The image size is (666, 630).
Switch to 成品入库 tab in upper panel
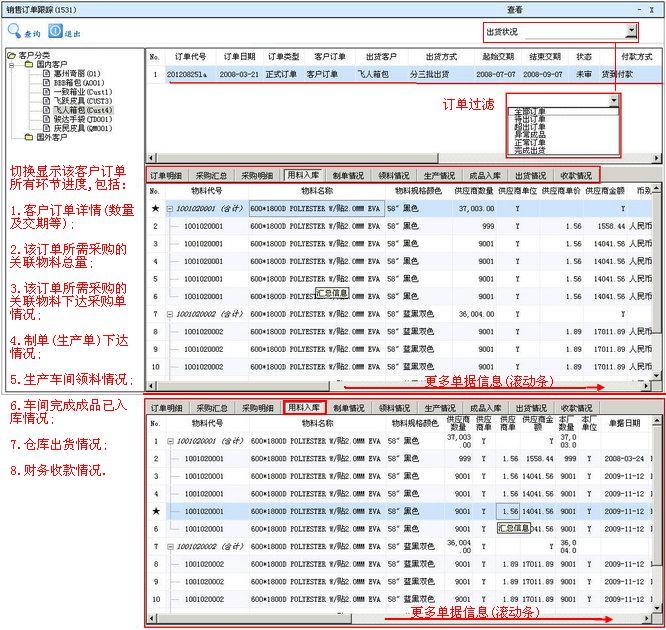485,175
